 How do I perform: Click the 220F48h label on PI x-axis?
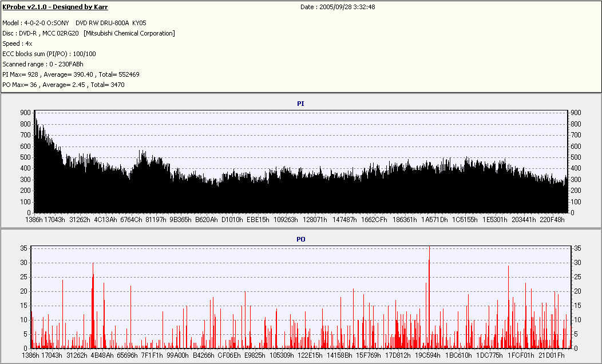pos(552,219)
